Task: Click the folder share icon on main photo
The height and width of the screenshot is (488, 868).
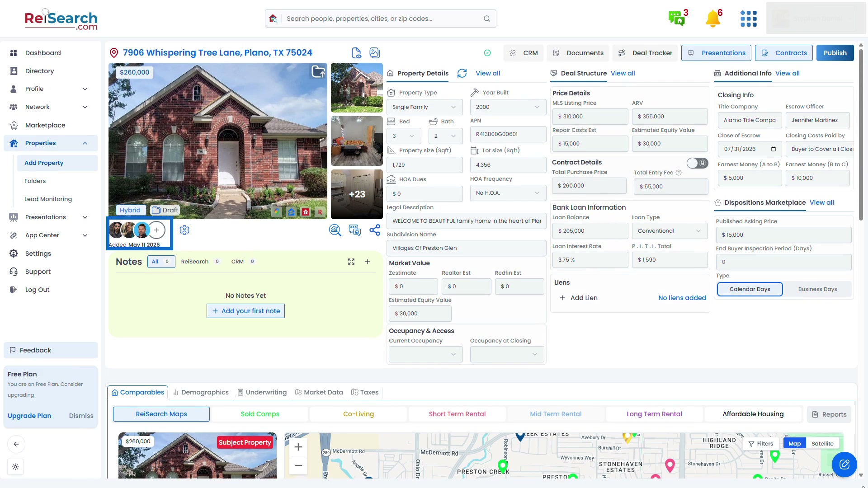Action: tap(318, 71)
